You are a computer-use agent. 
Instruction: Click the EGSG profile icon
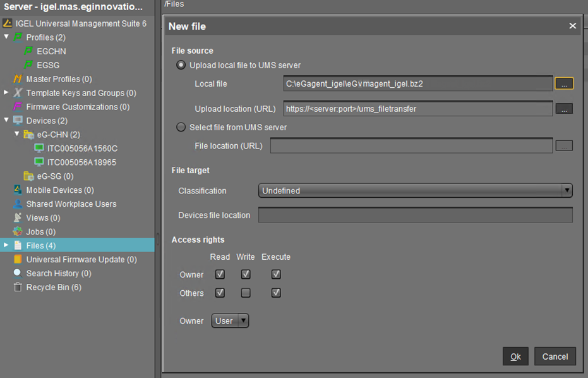[28, 65]
